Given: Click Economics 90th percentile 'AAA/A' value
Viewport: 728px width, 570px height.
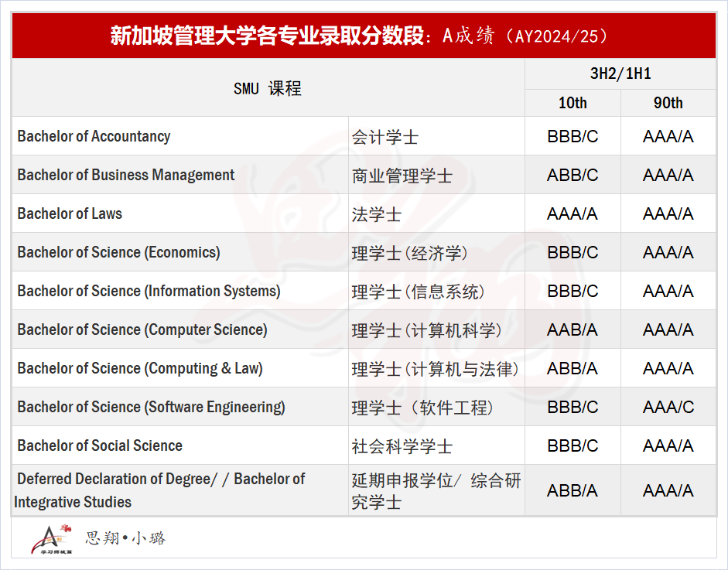Looking at the screenshot, I should tap(668, 252).
